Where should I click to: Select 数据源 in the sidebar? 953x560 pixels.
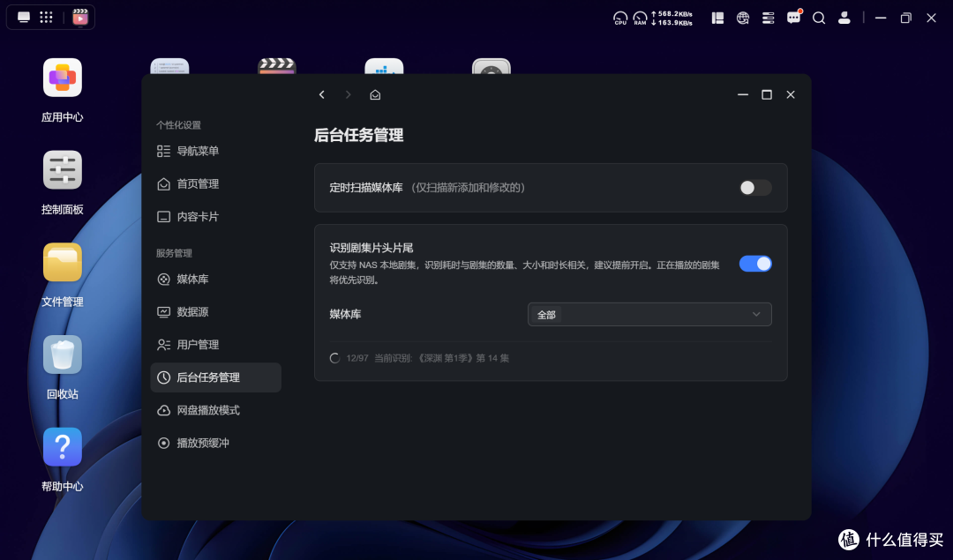[x=215, y=312]
